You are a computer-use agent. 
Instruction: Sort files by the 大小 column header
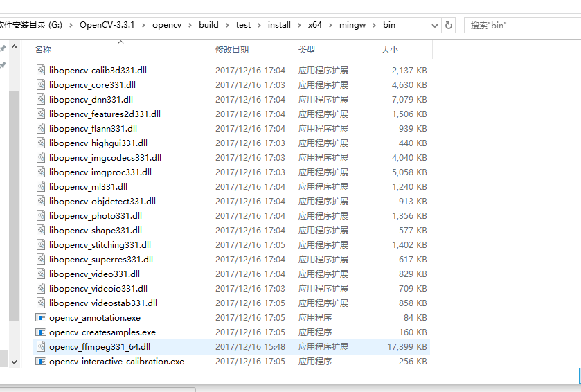point(404,50)
